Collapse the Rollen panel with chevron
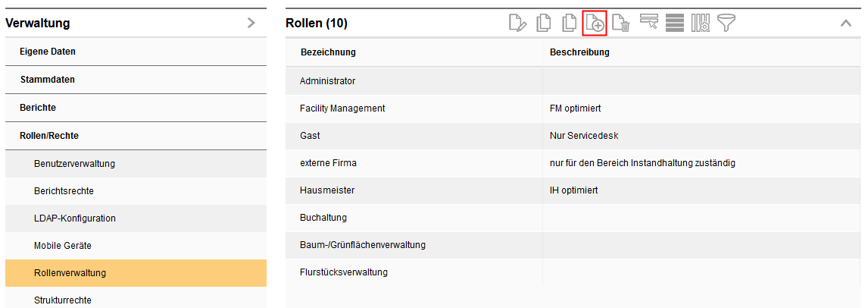 [846, 24]
